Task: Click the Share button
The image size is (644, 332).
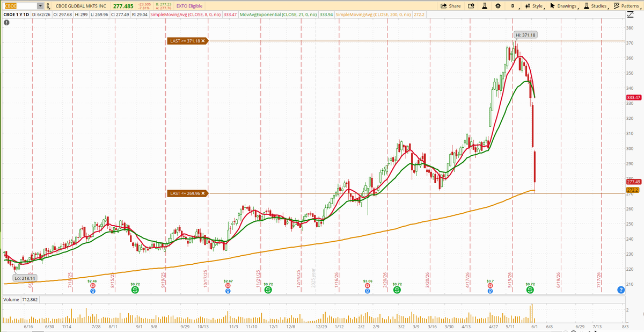Action: (x=450, y=6)
